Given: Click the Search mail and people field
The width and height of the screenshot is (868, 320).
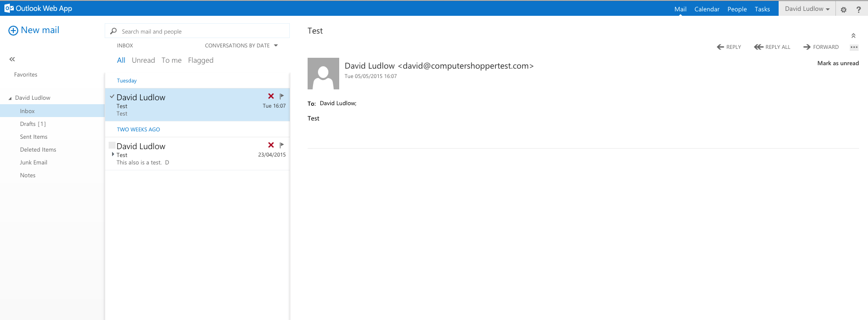Looking at the screenshot, I should coord(197,31).
